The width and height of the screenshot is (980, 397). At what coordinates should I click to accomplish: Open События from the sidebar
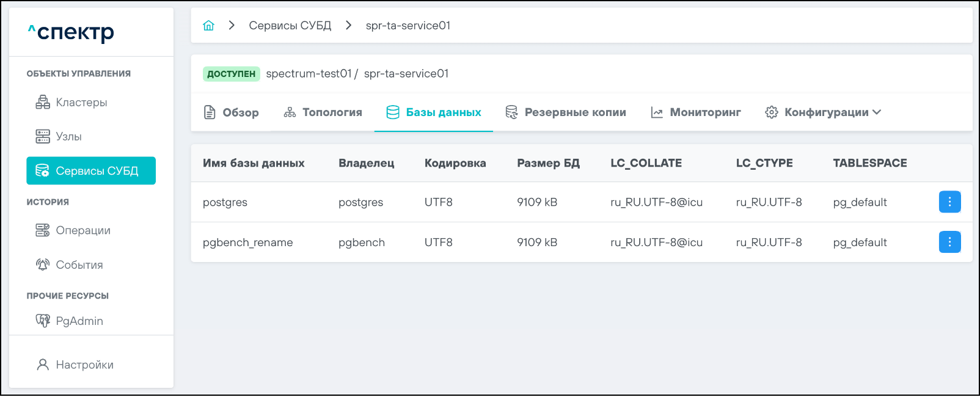click(x=79, y=265)
